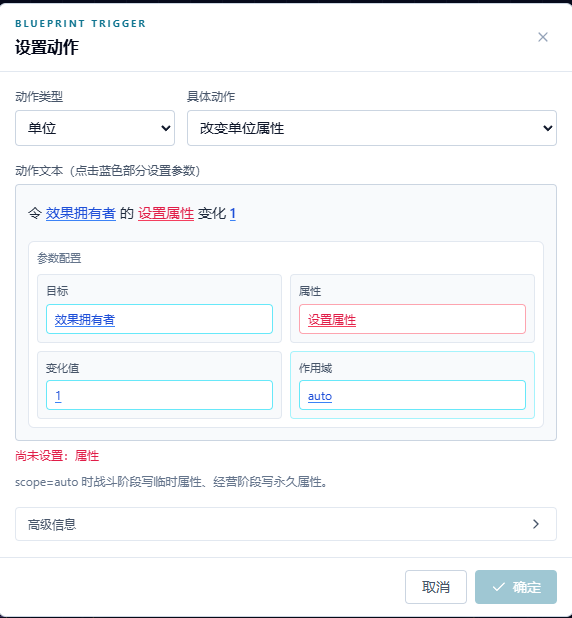The image size is (572, 618).
Task: Select the 作用域 field showing auto
Action: pyautogui.click(x=412, y=395)
